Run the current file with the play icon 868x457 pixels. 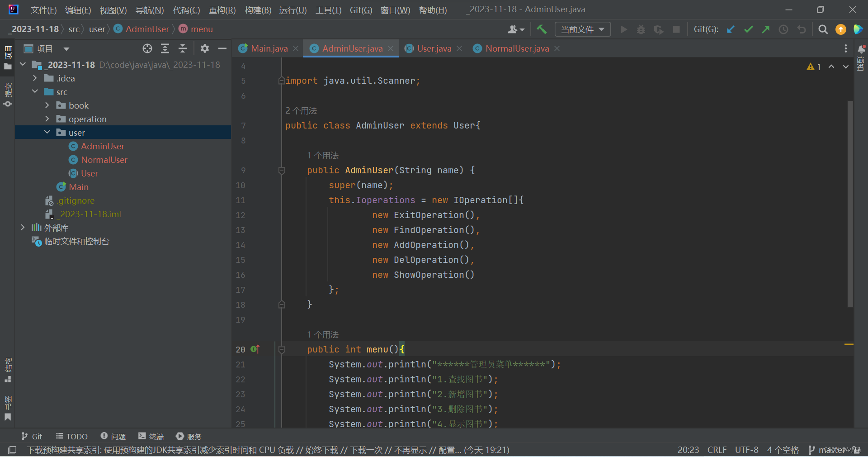click(x=624, y=29)
